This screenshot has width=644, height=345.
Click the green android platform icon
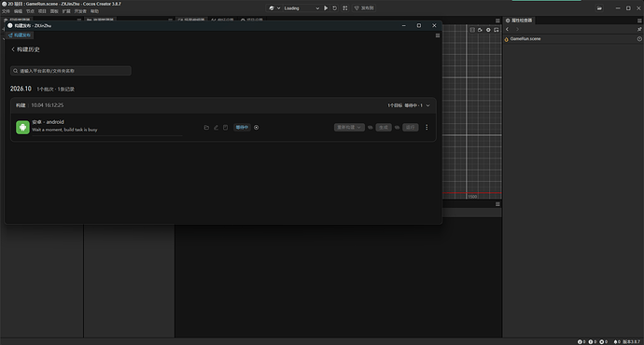coord(22,127)
